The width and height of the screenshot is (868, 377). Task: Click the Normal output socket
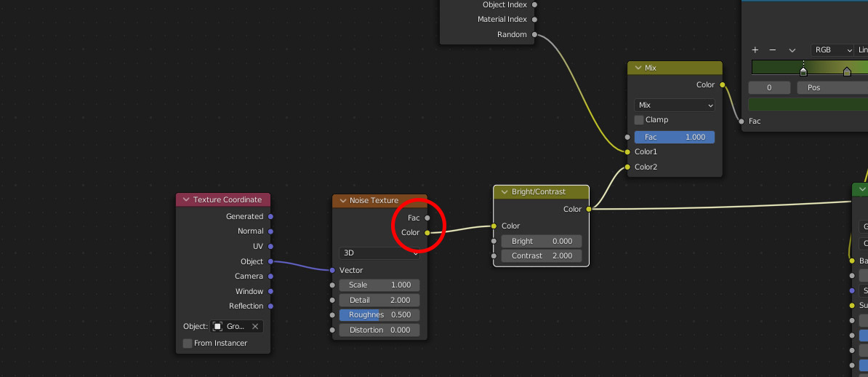pyautogui.click(x=270, y=231)
